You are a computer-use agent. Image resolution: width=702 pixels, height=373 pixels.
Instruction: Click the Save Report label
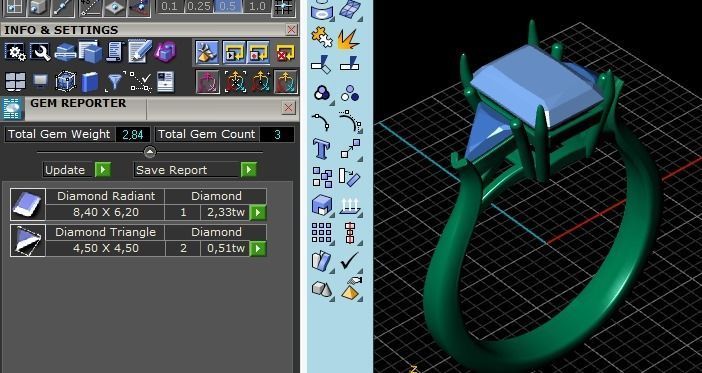[171, 170]
